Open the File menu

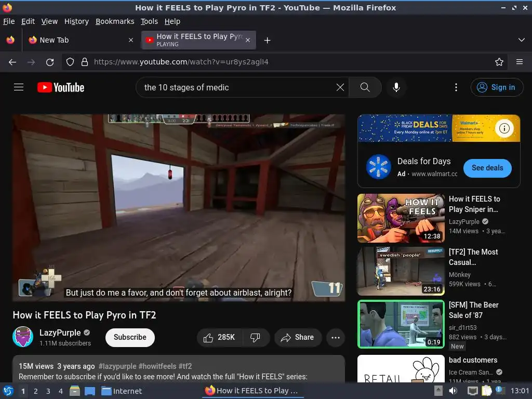pos(9,21)
